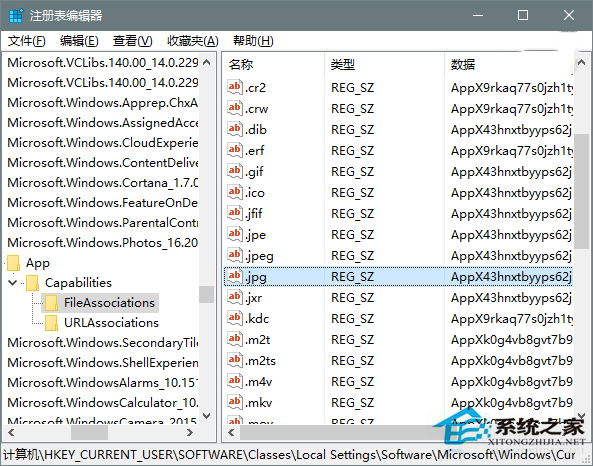Click the string value icon for .ico

click(234, 192)
